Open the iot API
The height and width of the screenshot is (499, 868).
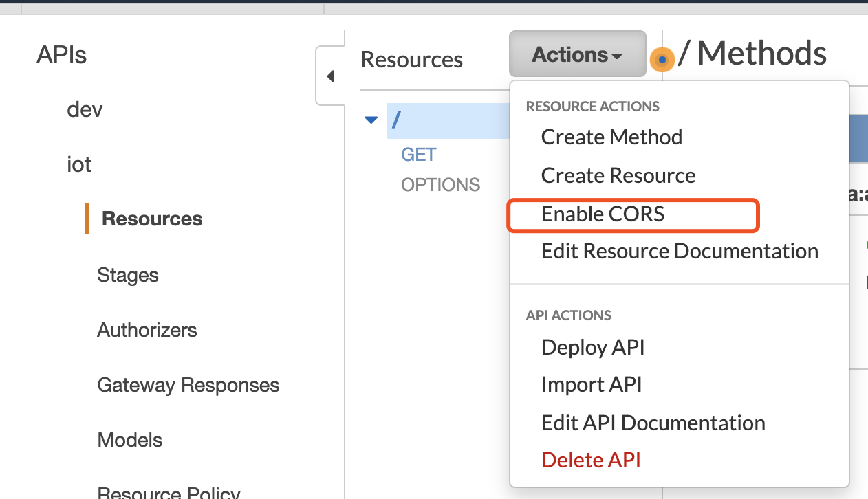[x=79, y=164]
